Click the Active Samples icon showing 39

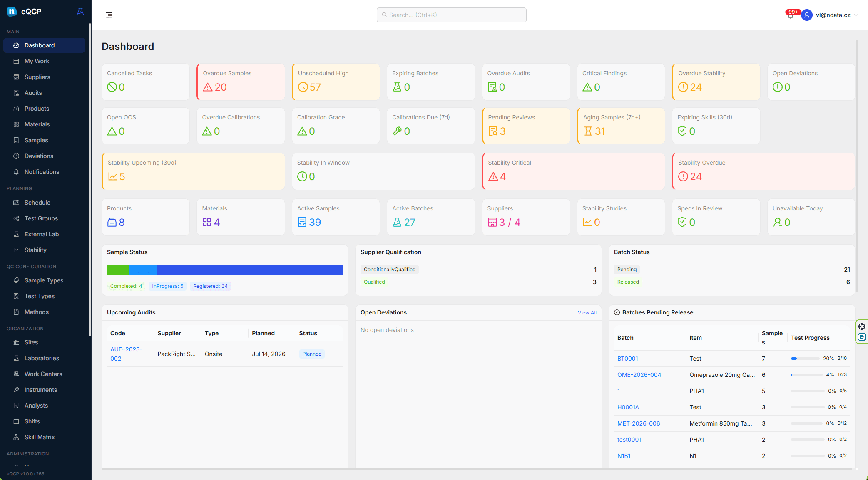coord(302,223)
